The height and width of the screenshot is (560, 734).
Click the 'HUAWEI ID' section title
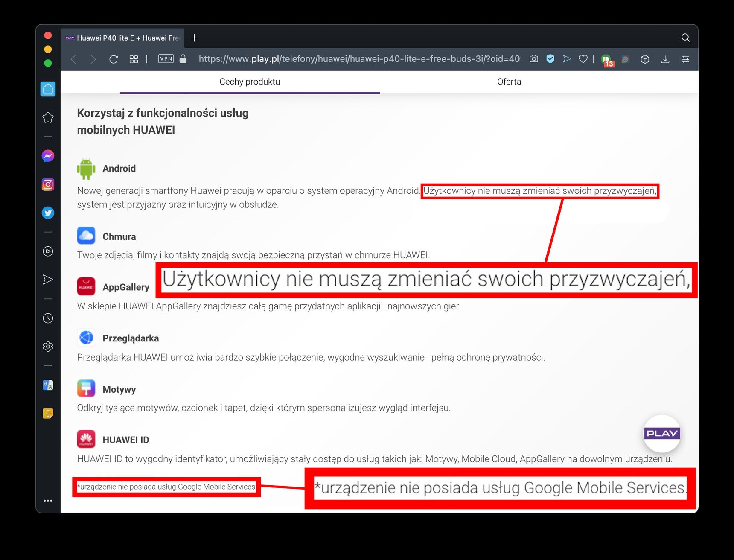click(x=126, y=440)
